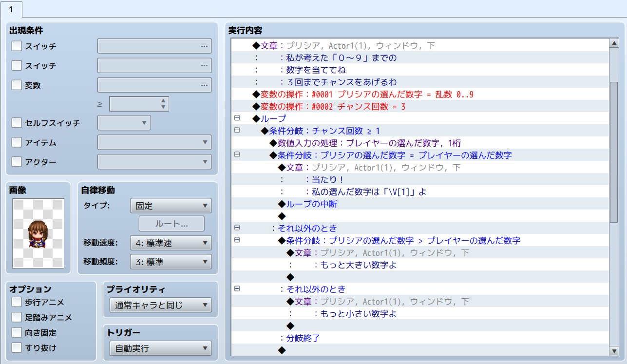Open the トリガー dropdown showing 自動実行
The image size is (627, 364).
pyautogui.click(x=160, y=348)
